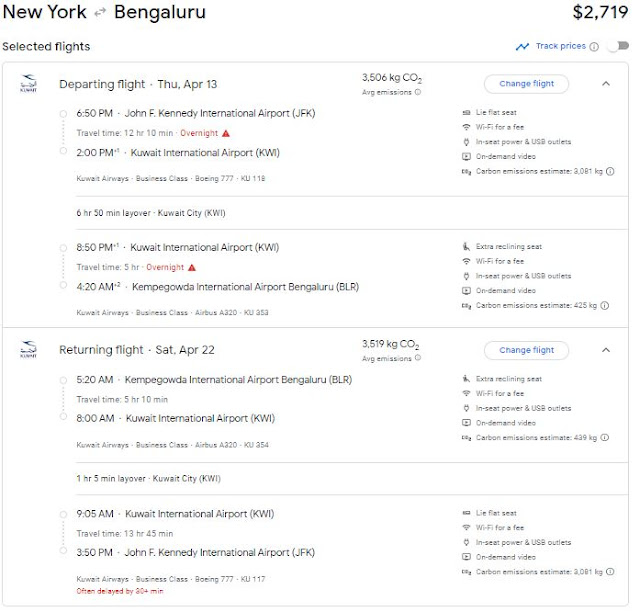This screenshot has width=640, height=612.
Task: Click '6 hr 50 min layover' text
Action: point(113,213)
